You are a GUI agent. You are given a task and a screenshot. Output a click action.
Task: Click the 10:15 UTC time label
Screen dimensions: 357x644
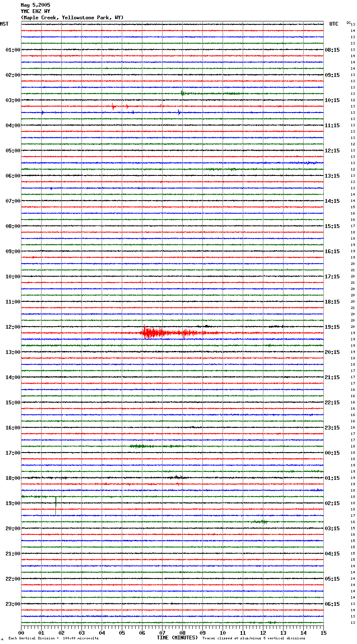[x=332, y=100]
